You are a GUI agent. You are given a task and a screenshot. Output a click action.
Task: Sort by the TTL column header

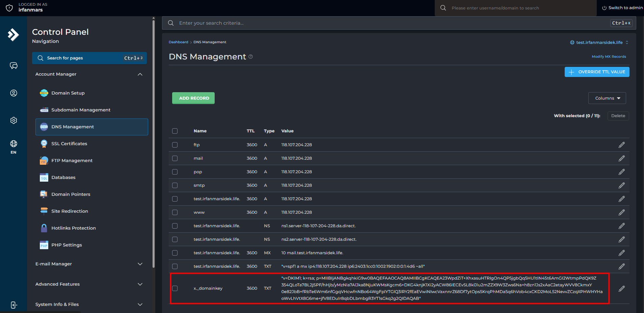point(250,131)
